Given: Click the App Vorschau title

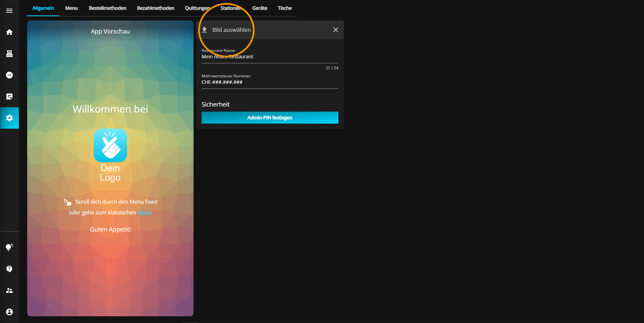Looking at the screenshot, I should (110, 31).
